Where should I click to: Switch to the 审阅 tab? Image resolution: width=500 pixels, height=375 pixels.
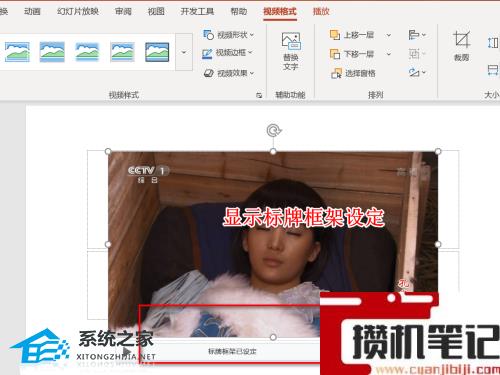[x=123, y=11]
